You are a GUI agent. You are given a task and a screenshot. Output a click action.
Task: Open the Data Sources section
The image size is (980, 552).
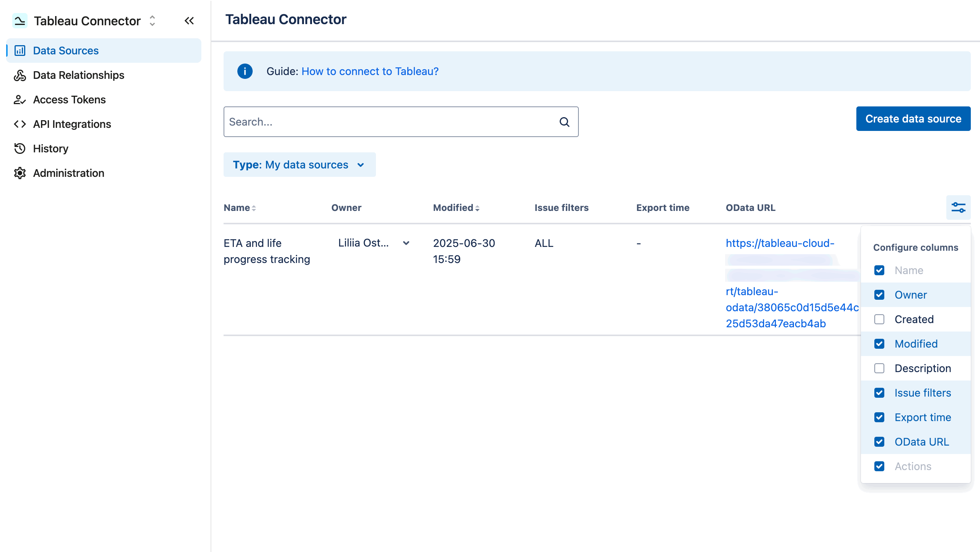click(65, 50)
